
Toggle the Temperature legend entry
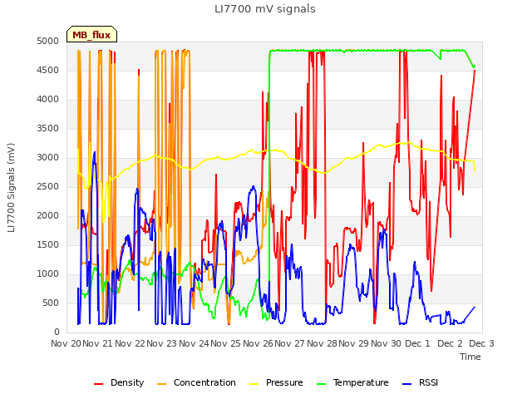pos(352,382)
